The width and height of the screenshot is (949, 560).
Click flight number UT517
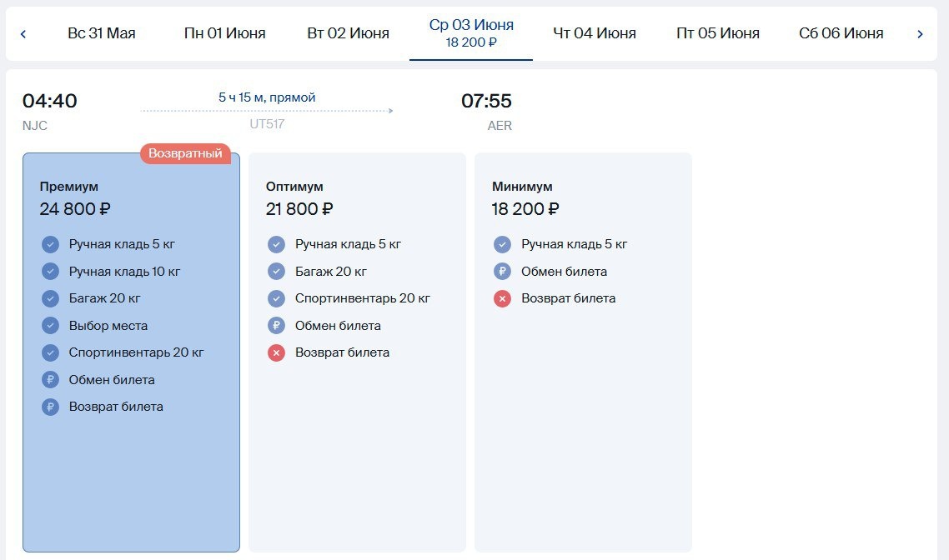pos(267,125)
